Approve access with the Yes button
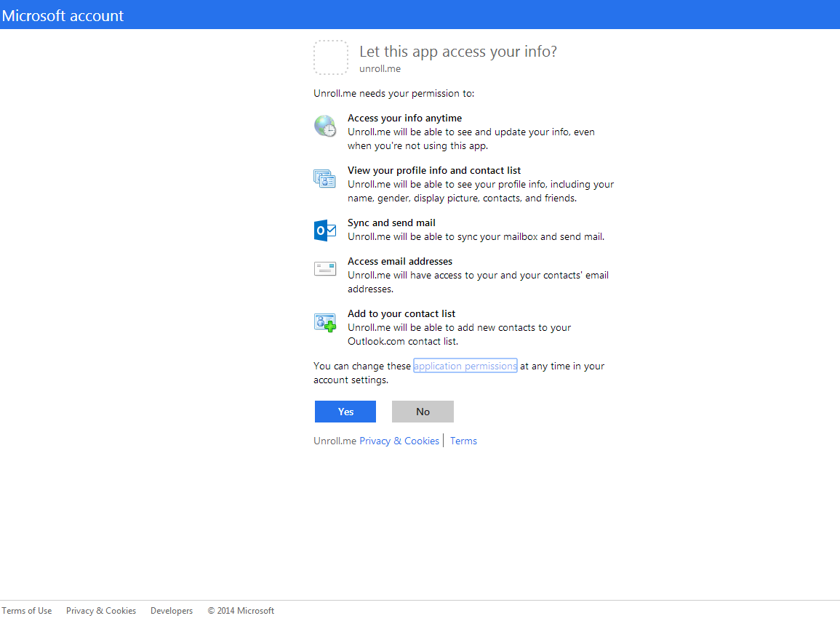The height and width of the screenshot is (621, 840). tap(345, 412)
